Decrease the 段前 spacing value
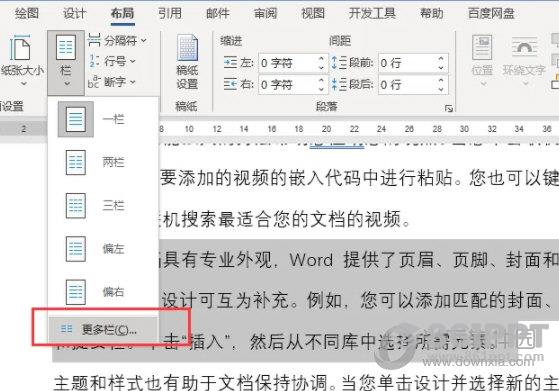This screenshot has width=559, height=391. click(x=441, y=68)
